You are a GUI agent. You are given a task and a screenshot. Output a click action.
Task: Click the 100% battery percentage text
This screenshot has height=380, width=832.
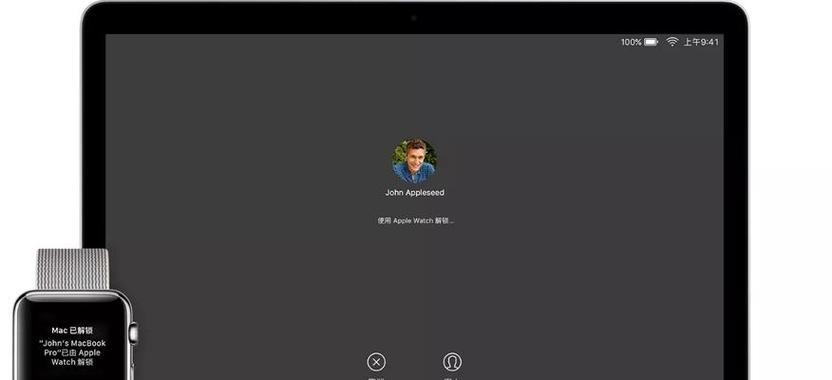[x=631, y=42]
